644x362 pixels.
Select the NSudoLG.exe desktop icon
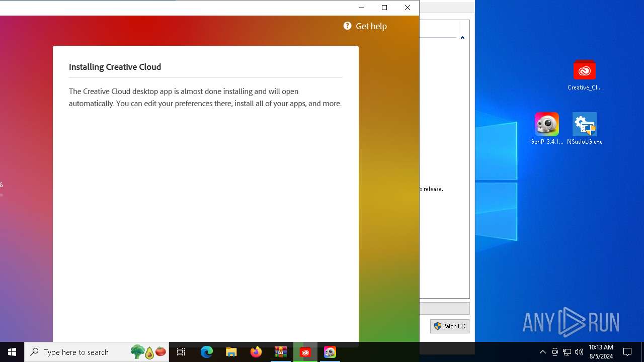pyautogui.click(x=585, y=129)
